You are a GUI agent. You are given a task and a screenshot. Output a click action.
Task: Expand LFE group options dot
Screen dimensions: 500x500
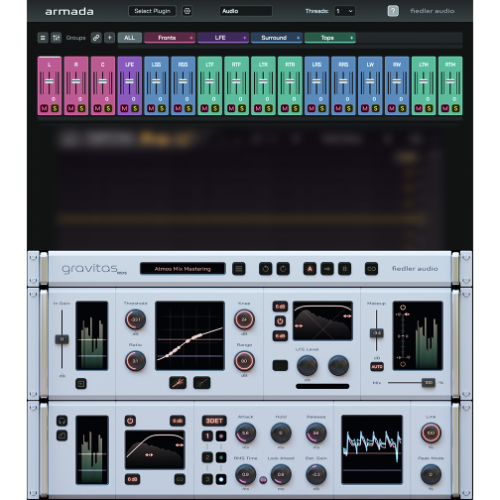point(244,38)
